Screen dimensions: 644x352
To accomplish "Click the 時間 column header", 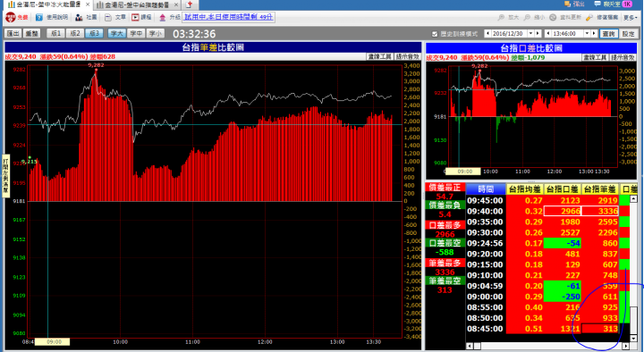I will click(x=486, y=189).
